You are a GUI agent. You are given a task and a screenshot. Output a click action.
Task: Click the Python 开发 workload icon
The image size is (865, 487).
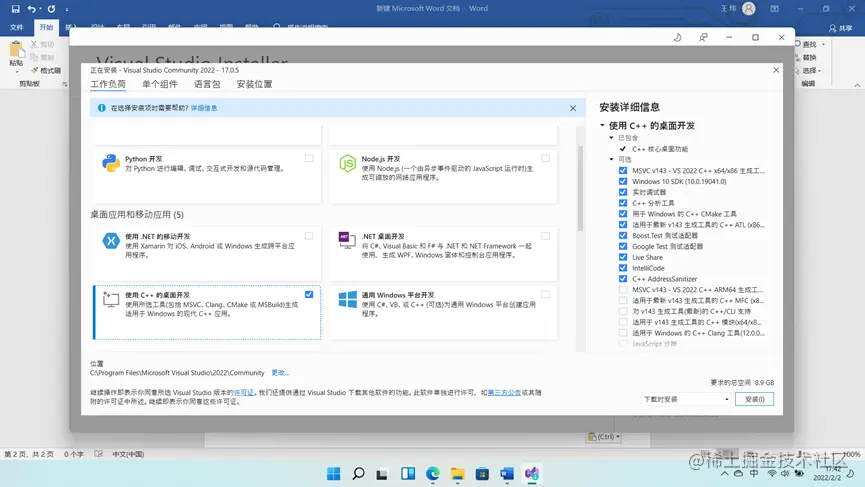111,163
